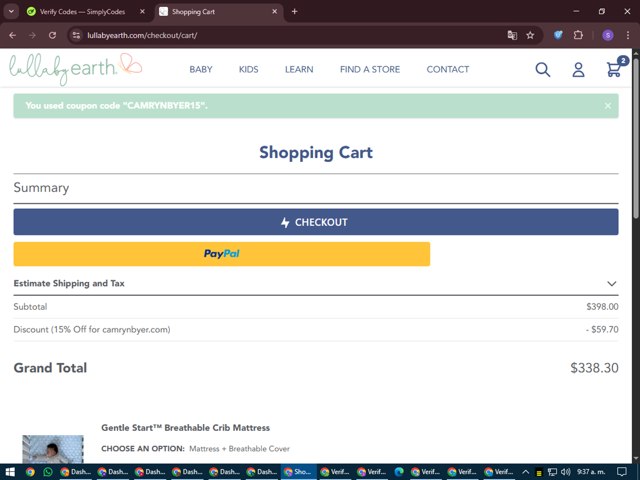Open the shopping cart icon with badge 2

[x=616, y=67]
